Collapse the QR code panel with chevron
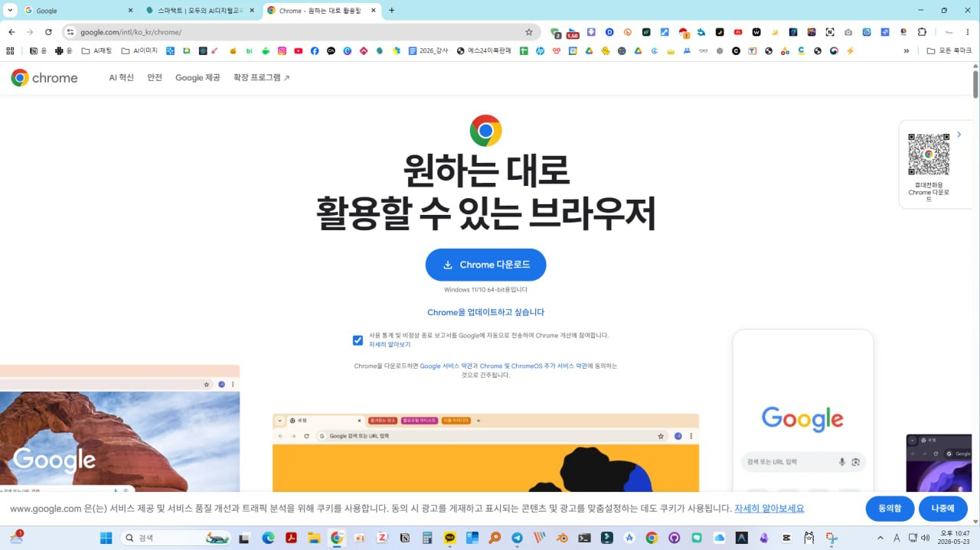 pos(959,135)
